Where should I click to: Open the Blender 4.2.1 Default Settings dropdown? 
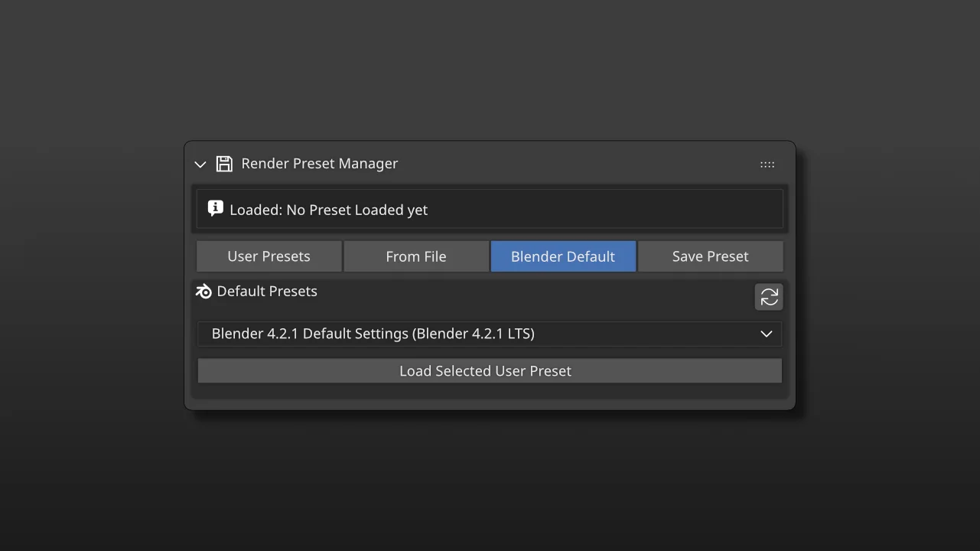490,333
